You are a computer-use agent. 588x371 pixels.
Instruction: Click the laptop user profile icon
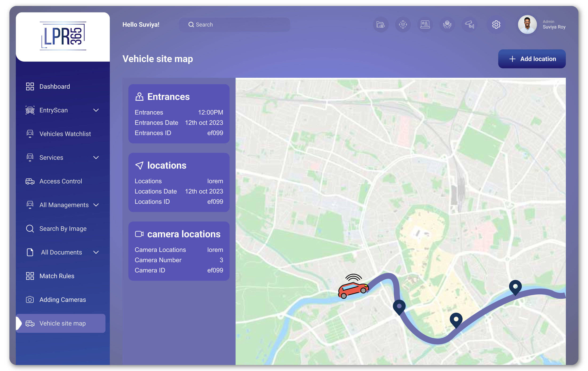(425, 25)
